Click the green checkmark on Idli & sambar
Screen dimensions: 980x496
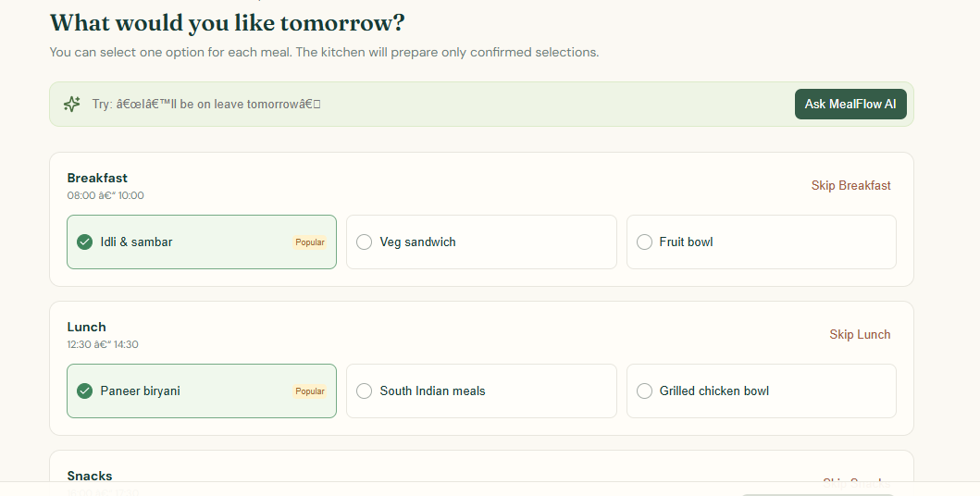(84, 242)
